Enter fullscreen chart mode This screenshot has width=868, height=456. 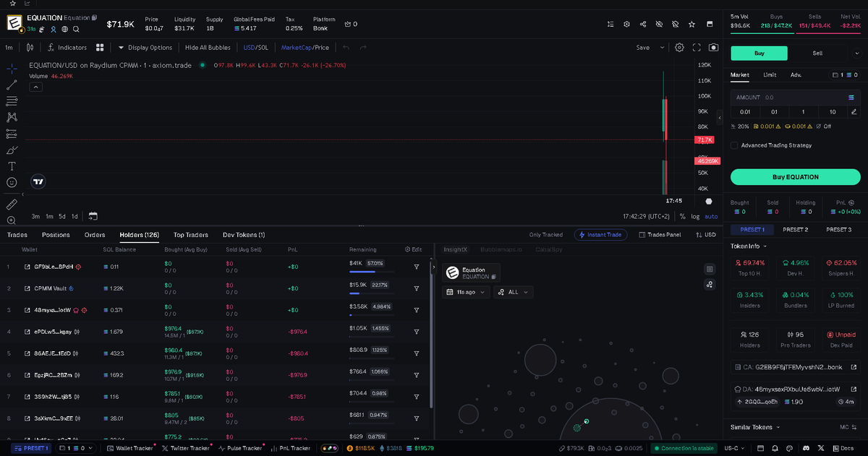[x=697, y=48]
